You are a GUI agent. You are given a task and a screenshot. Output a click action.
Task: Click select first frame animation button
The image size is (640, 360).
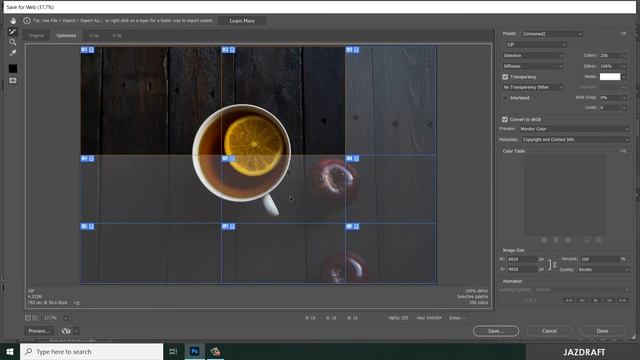tap(569, 300)
